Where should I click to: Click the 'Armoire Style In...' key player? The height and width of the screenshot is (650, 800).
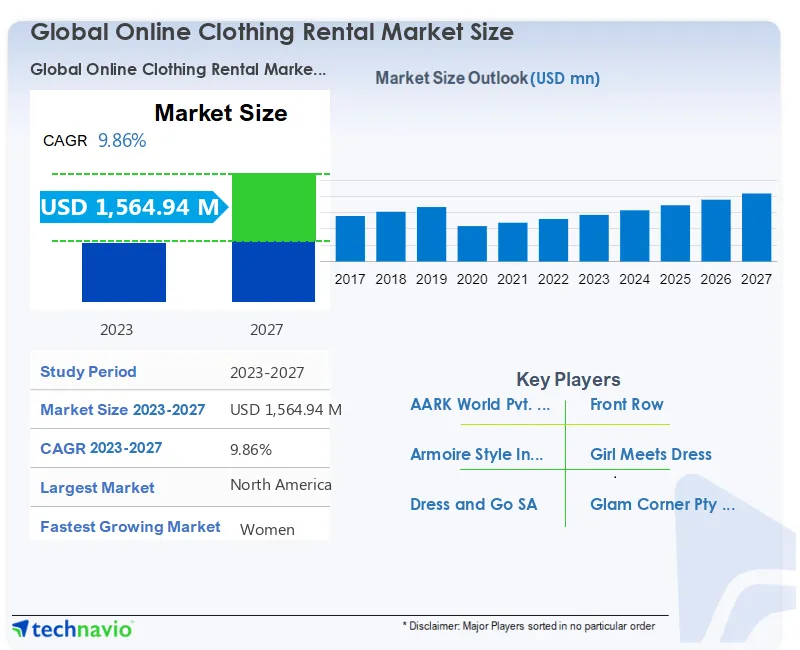point(477,454)
